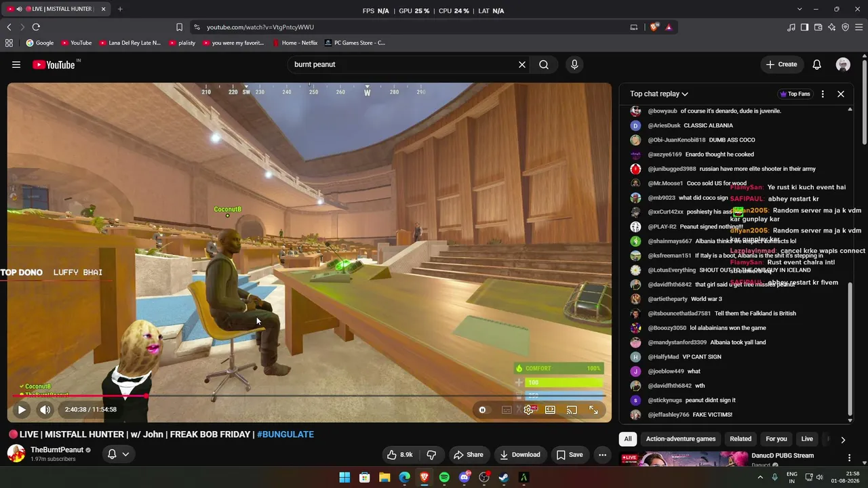This screenshot has width=868, height=488.
Task: Open more actions menu below the video
Action: [x=602, y=455]
